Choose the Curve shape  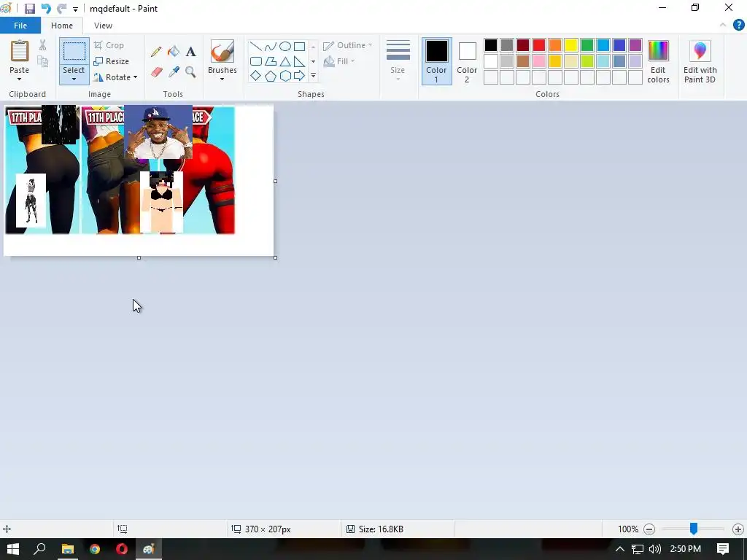pyautogui.click(x=270, y=46)
